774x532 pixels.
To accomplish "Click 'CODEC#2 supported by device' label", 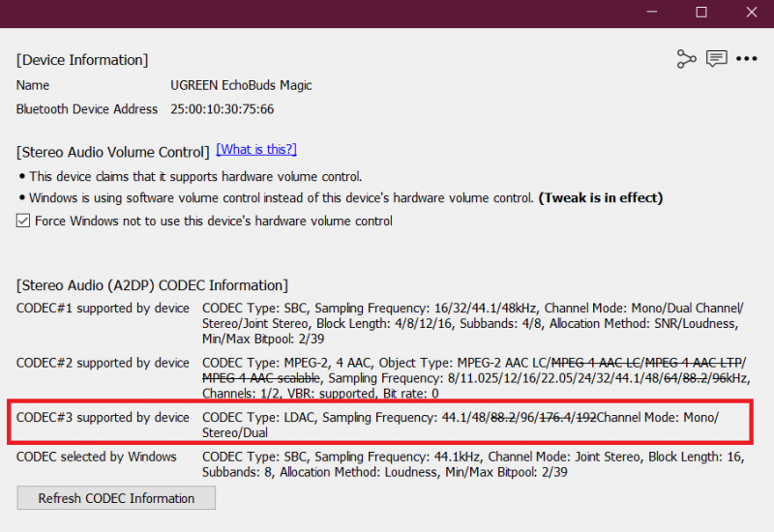I will (x=103, y=363).
